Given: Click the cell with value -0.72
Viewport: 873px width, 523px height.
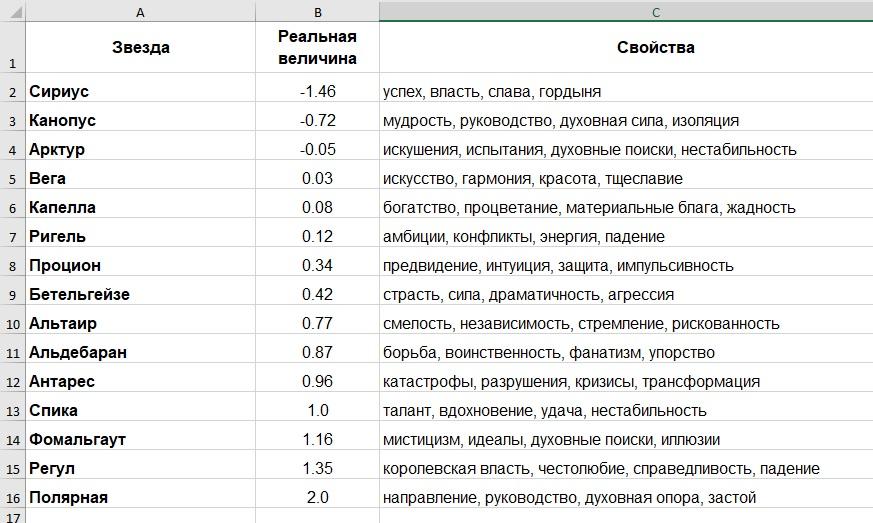Looking at the screenshot, I should point(317,121).
